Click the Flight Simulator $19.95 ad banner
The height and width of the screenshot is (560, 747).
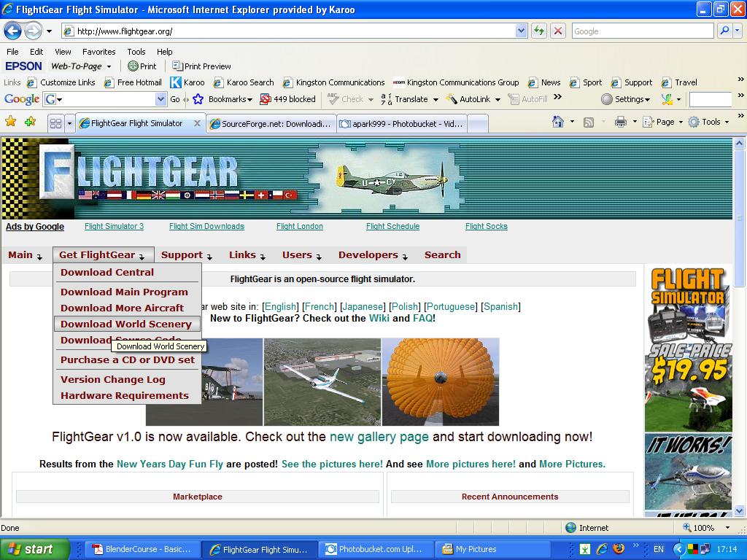click(x=689, y=349)
